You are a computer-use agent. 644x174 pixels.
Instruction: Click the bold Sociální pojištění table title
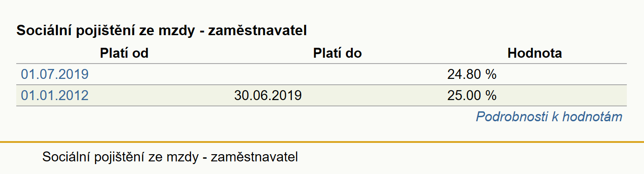coord(162,31)
